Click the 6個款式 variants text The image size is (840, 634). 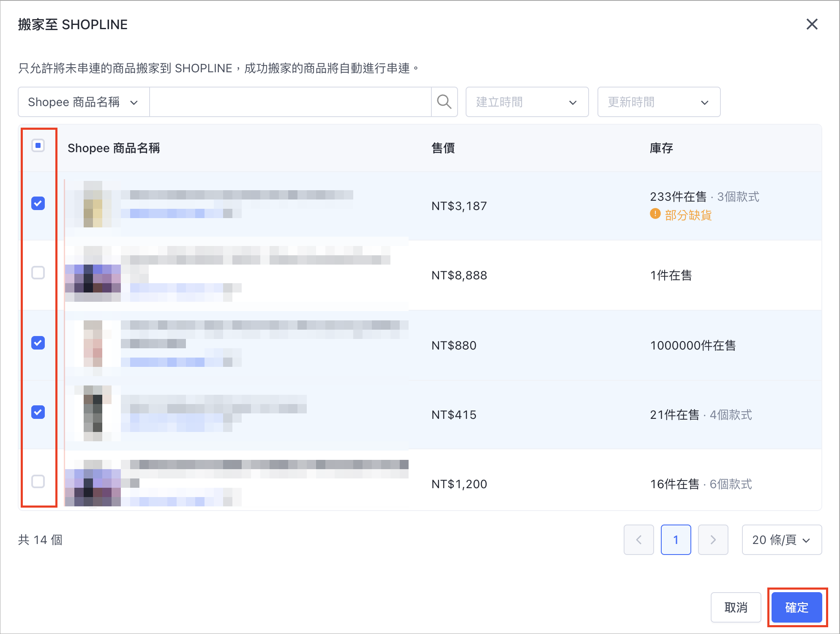pyautogui.click(x=731, y=484)
